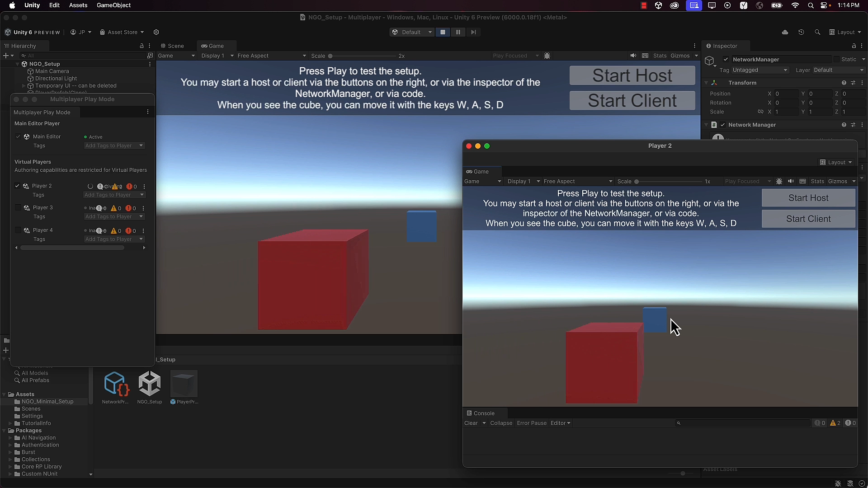Viewport: 868px width, 488px height.
Task: Click the Pause button in the toolbar
Action: click(458, 32)
